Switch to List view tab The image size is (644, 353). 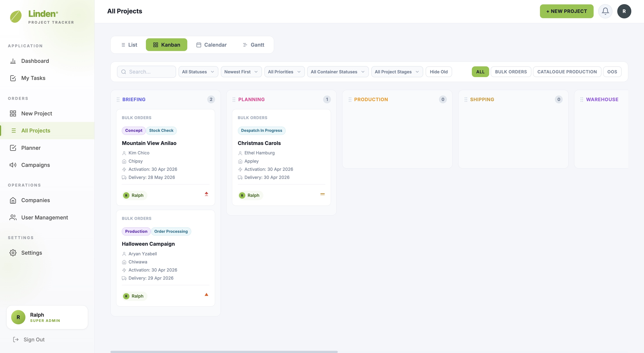129,45
